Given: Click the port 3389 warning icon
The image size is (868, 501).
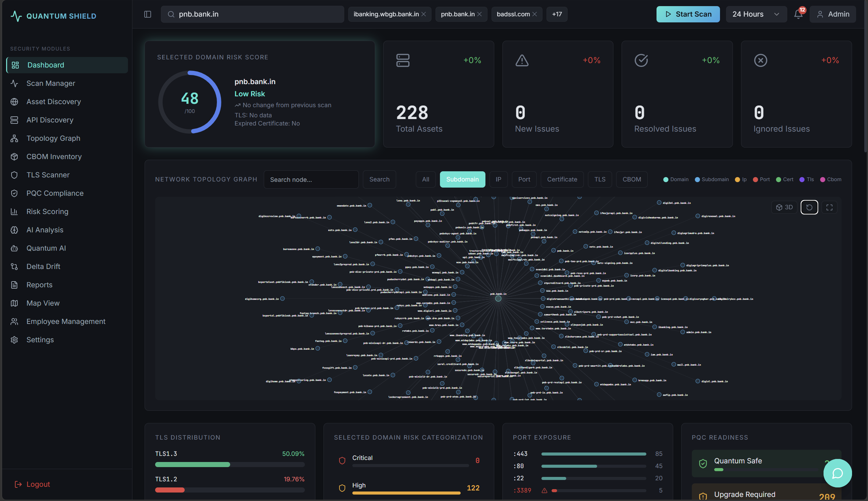Looking at the screenshot, I should 544,490.
